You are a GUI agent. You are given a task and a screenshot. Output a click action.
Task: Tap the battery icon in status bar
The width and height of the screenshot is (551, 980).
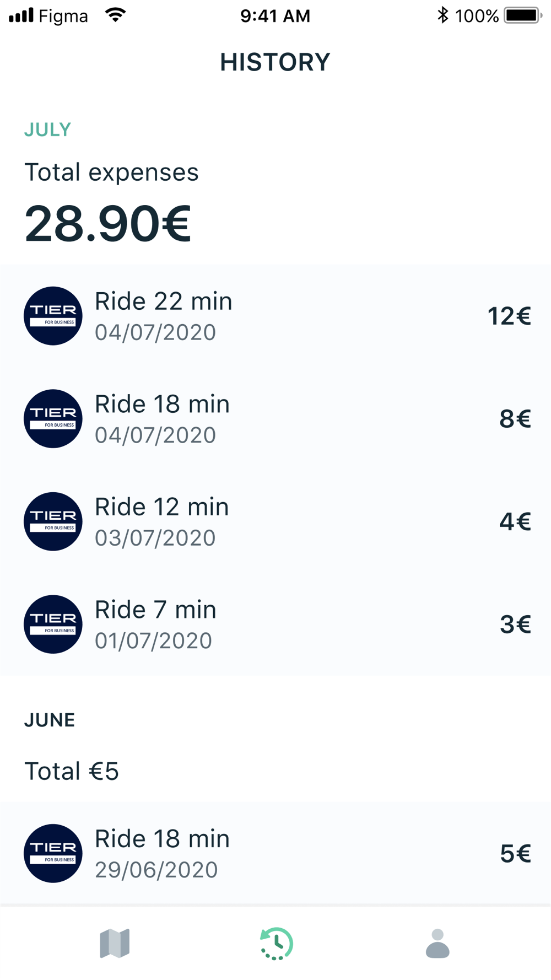click(x=522, y=15)
